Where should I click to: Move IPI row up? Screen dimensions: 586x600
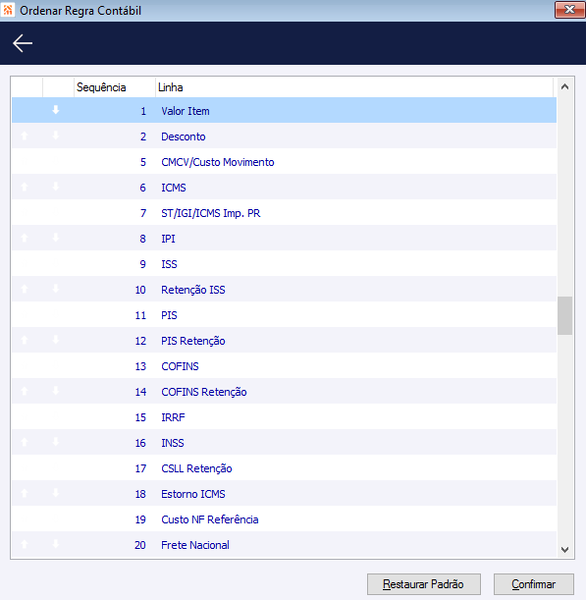[x=24, y=238]
